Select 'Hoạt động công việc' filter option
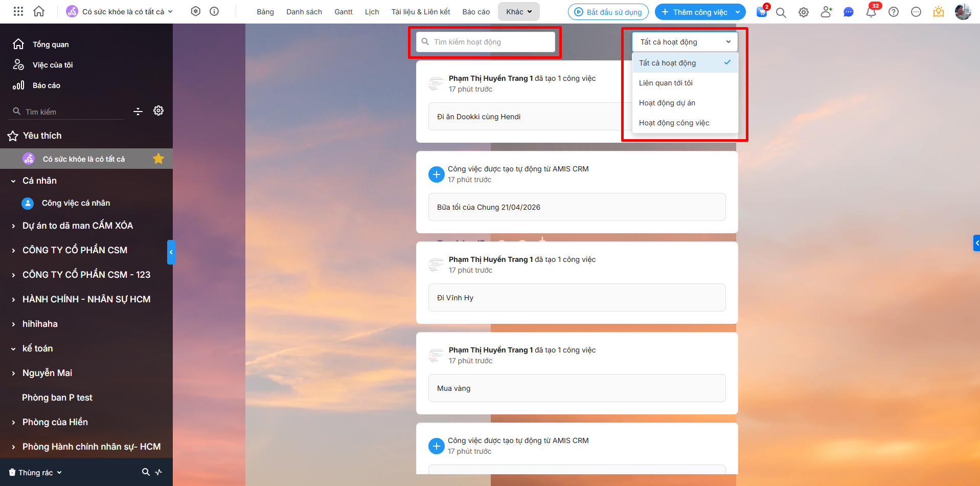 coord(674,123)
